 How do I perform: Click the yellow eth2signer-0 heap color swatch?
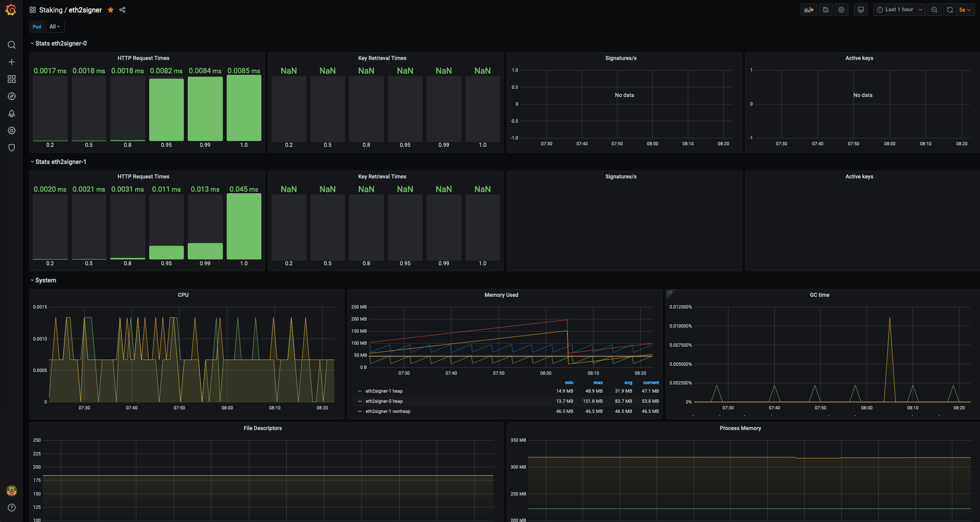(x=360, y=401)
